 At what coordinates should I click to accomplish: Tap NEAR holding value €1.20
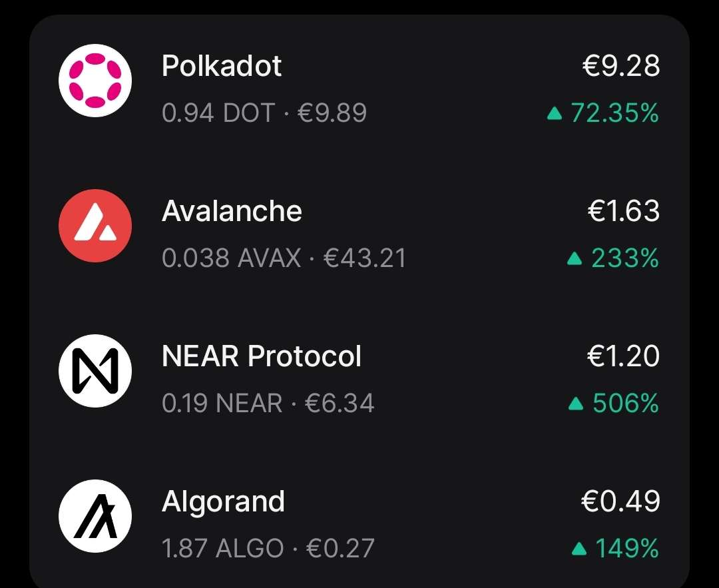624,356
